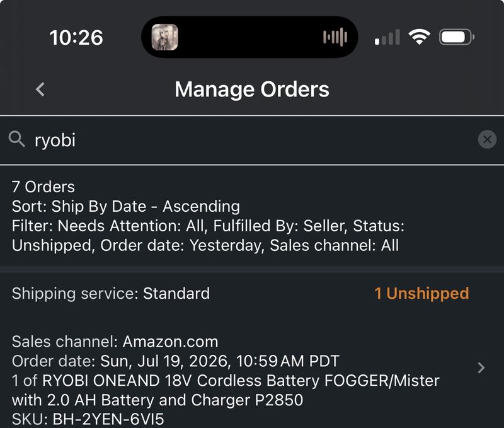Tap the cellular signal bars icon
The width and height of the screenshot is (504, 428).
click(x=387, y=37)
